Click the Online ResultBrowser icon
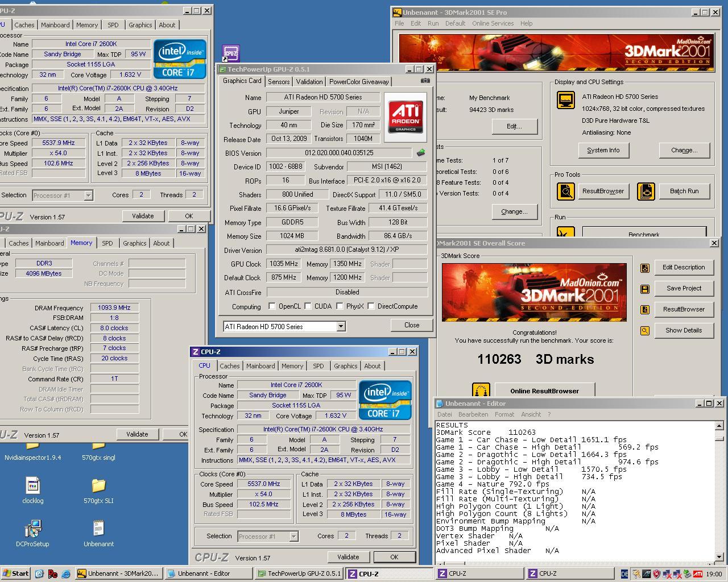Viewport: 728px width, 582px height. point(481,390)
